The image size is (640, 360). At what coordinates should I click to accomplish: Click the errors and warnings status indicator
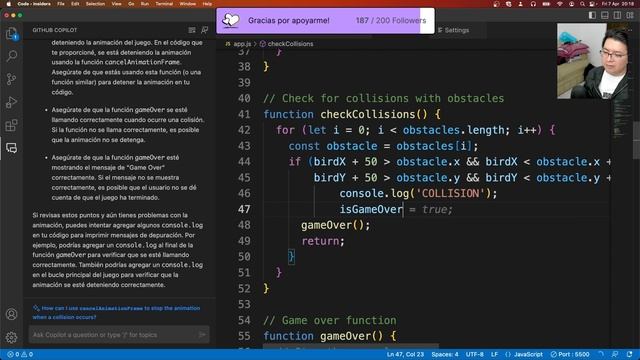pos(20,354)
